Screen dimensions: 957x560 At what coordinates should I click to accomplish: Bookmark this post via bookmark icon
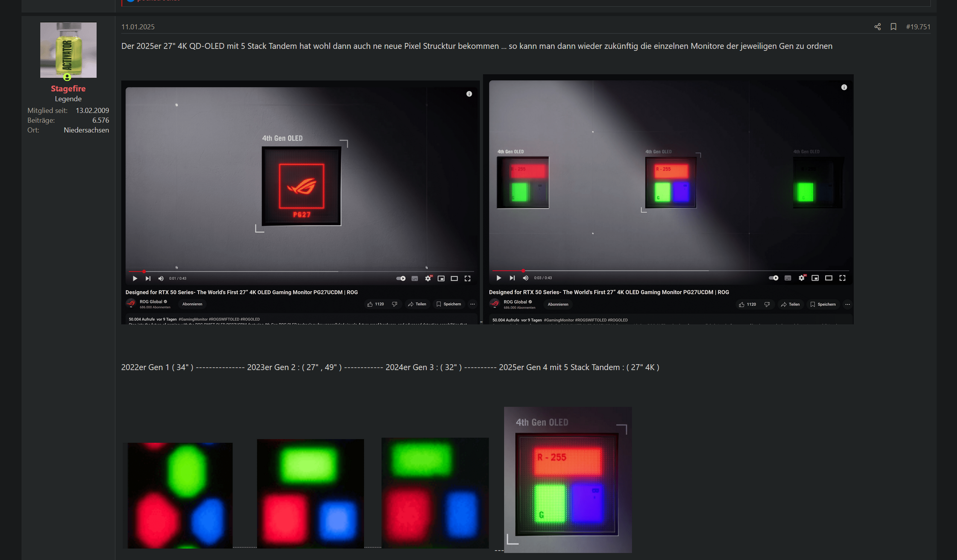(x=893, y=27)
